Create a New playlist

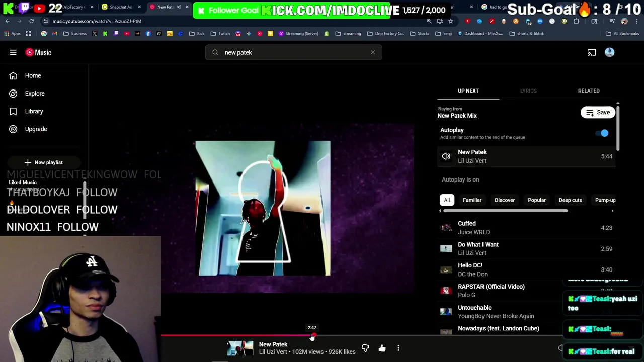pos(44,162)
